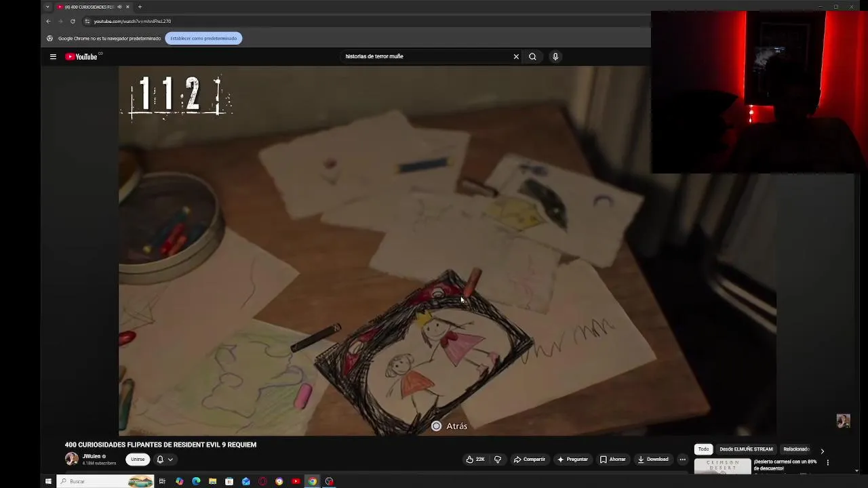Open red YouTube app taskbar icon

pos(296,481)
